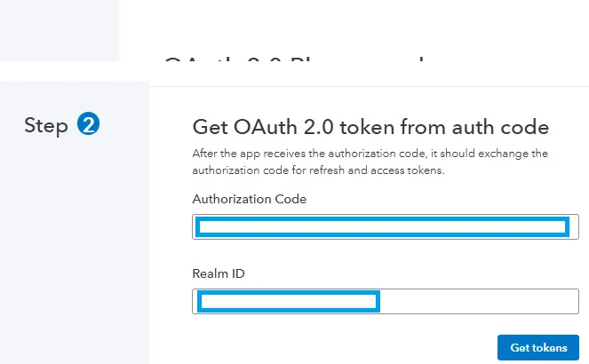589x364 pixels.
Task: Focus the Authorization Code input field
Action: tap(386, 226)
